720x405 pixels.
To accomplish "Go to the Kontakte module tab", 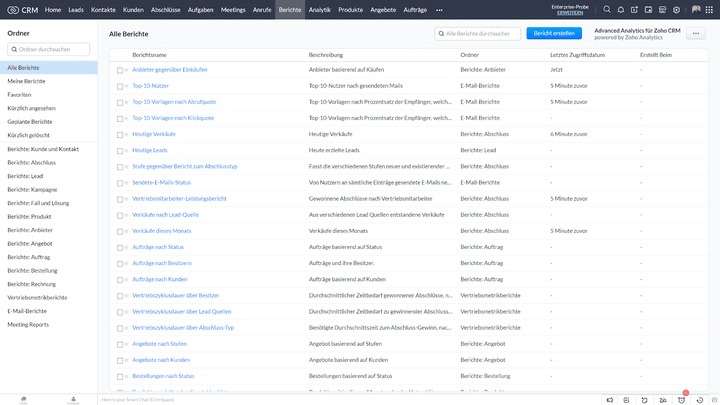I will (x=103, y=10).
